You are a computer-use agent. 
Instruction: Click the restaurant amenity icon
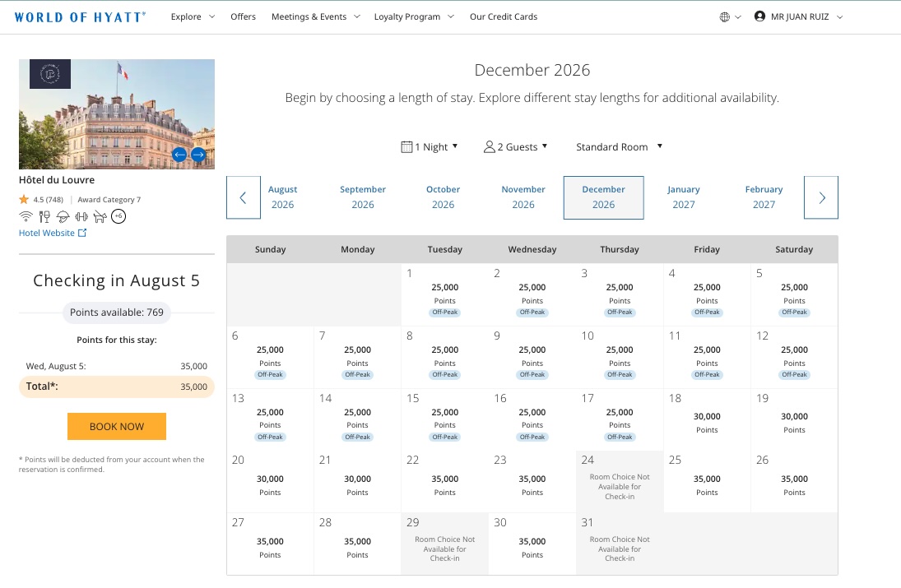[44, 216]
